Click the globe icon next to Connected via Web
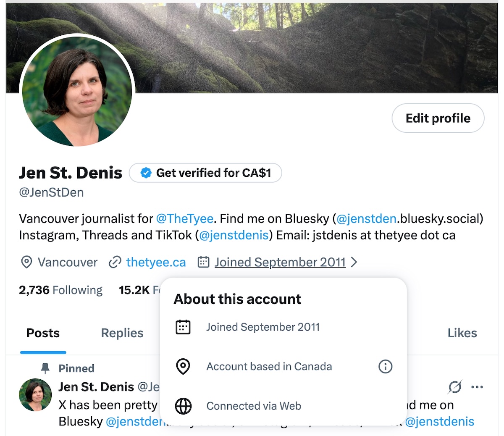This screenshot has width=504, height=436. 183,406
